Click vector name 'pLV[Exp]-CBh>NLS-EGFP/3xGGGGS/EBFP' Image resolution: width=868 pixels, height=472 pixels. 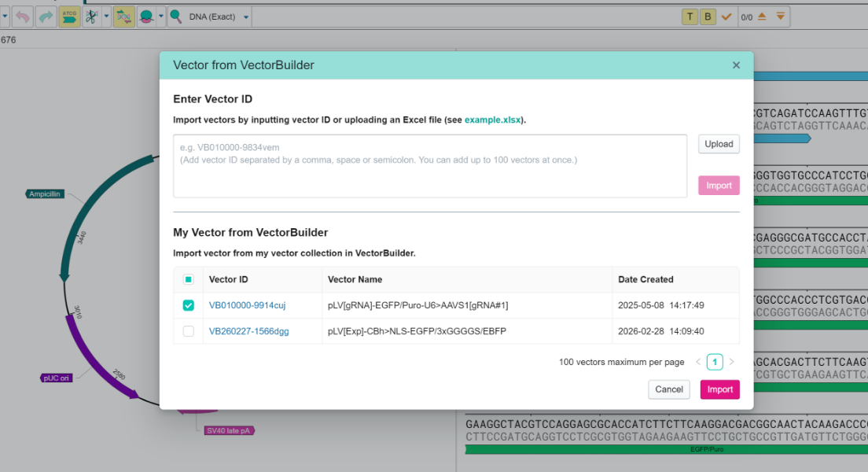tap(417, 331)
